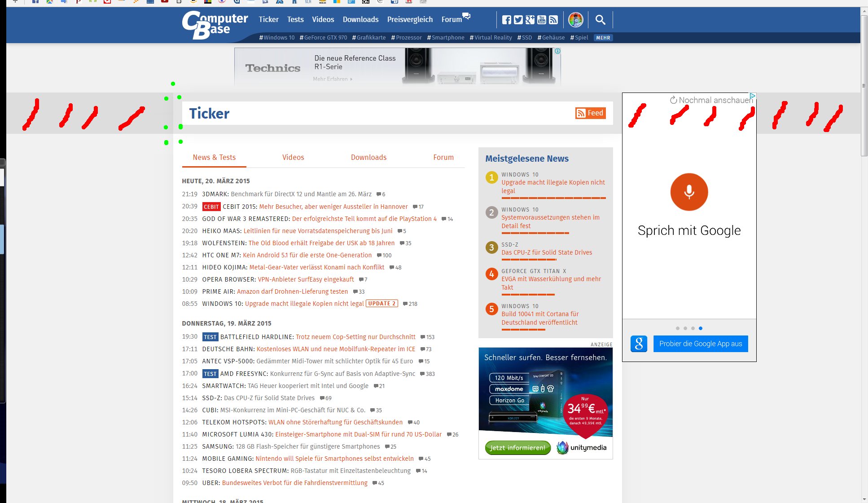
Task: Open the #Grafikkarte hashtag link
Action: [369, 38]
